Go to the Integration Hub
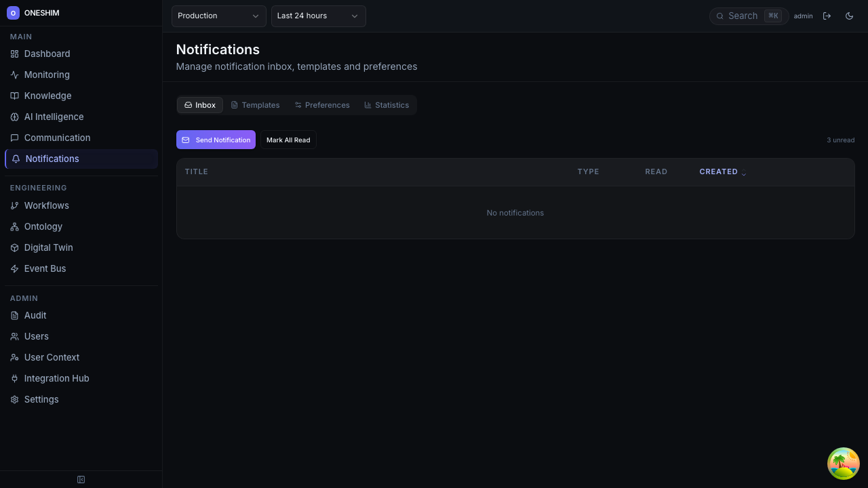 pyautogui.click(x=56, y=378)
